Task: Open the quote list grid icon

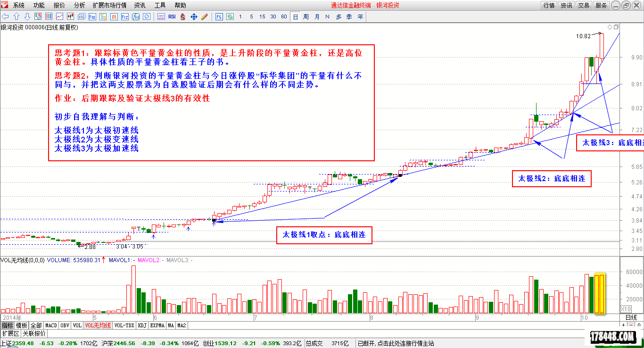Action: (x=49, y=17)
